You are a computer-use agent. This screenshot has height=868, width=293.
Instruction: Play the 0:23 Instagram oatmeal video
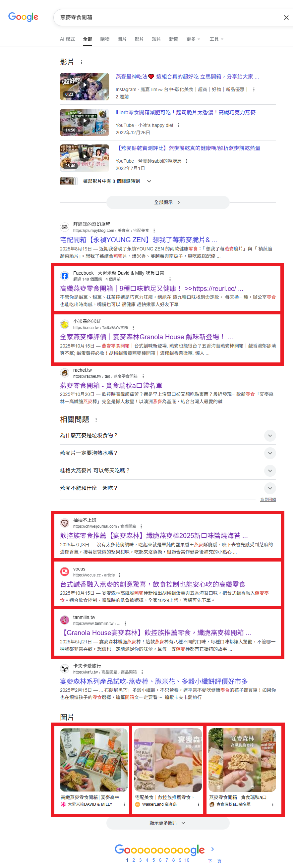tap(85, 86)
